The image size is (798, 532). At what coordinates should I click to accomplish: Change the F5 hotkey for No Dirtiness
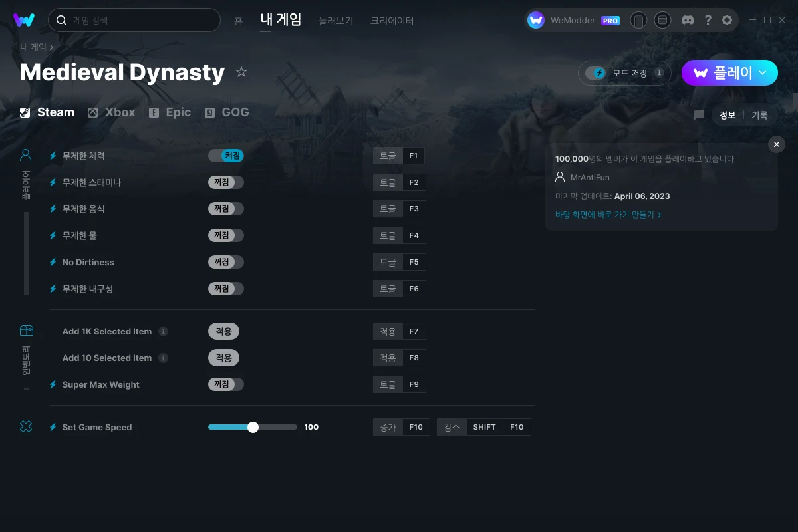[399, 262]
